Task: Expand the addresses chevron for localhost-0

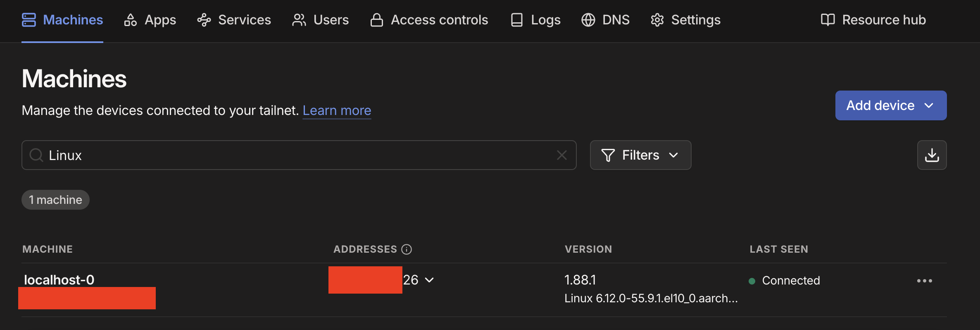Action: pos(429,280)
